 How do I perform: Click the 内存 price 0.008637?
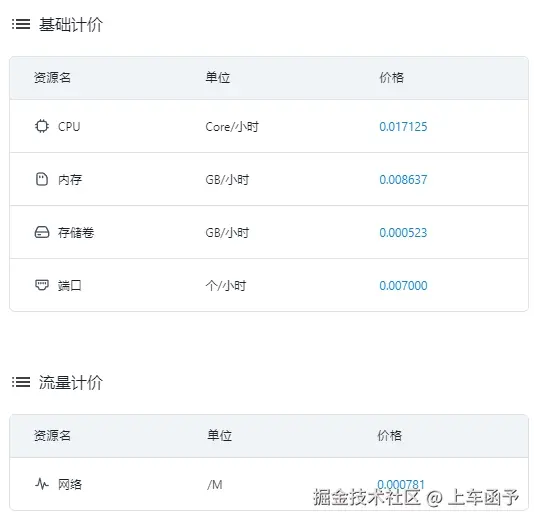(x=403, y=179)
